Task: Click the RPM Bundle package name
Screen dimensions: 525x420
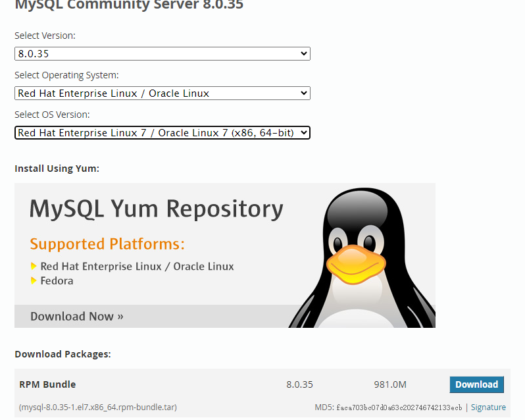Action: [x=47, y=384]
